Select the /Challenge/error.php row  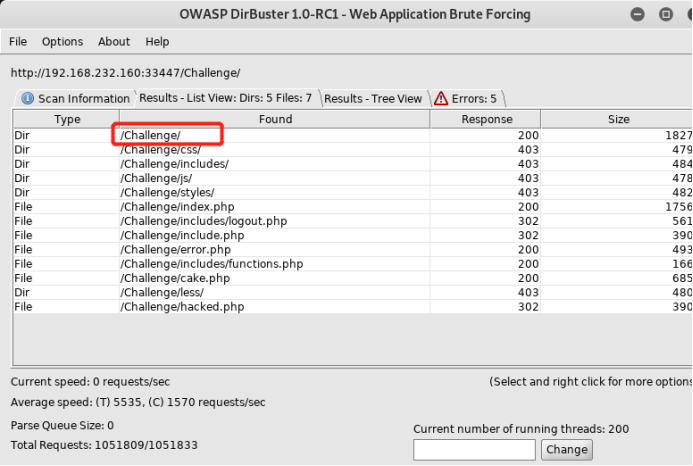tap(353, 249)
